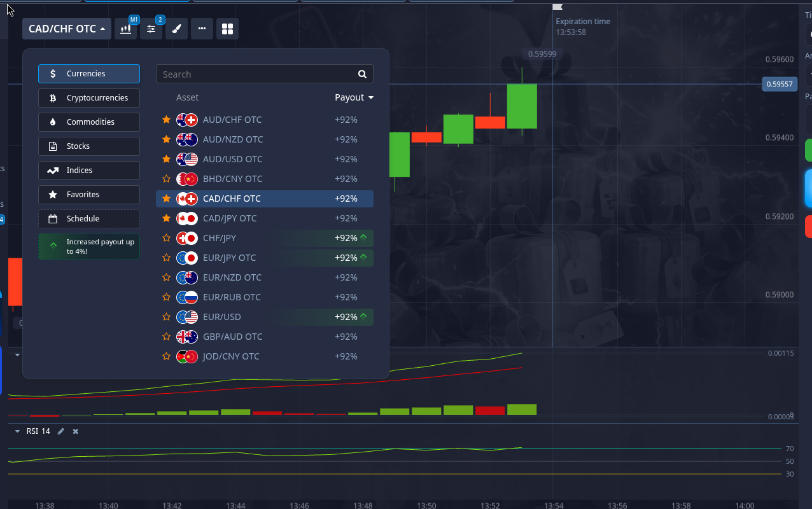Open the chart type M1 icon
The width and height of the screenshot is (812, 509).
coord(126,29)
